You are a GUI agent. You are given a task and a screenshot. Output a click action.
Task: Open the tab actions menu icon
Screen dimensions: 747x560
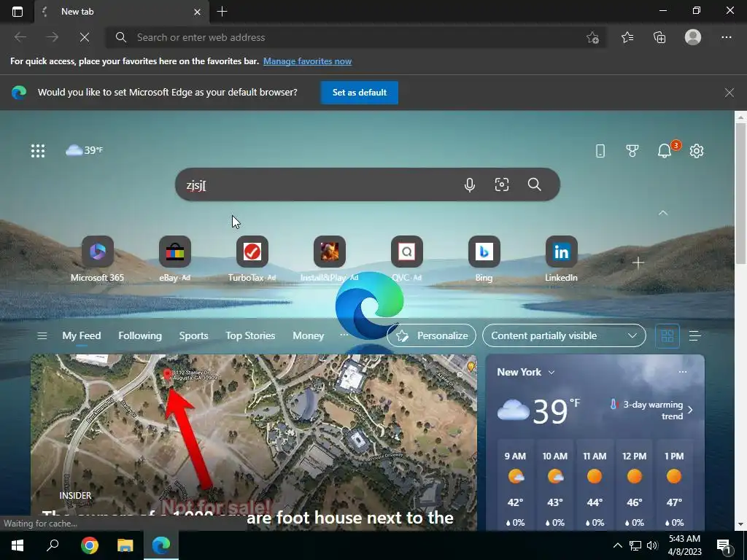click(x=18, y=12)
